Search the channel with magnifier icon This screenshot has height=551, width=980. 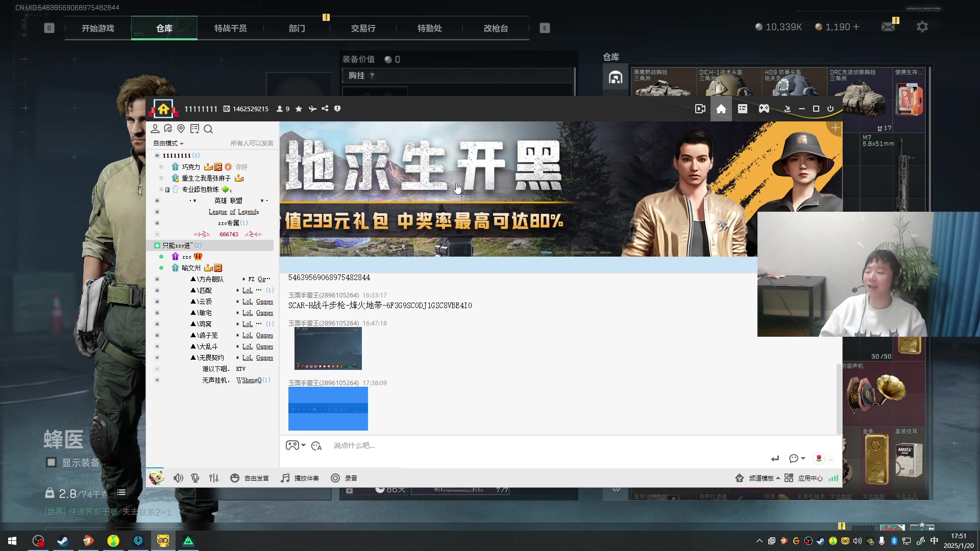point(208,129)
